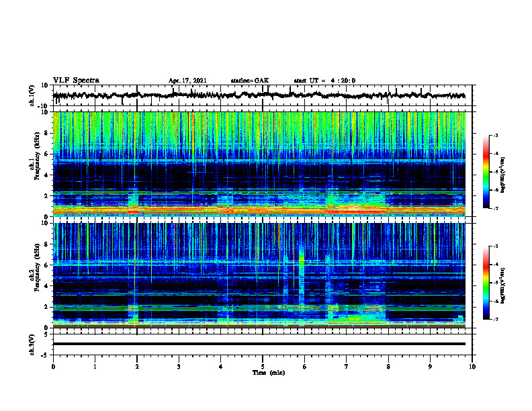
Task: Click the "2" kHz tick on ch.1 frequency axis
Action: (x=46, y=196)
